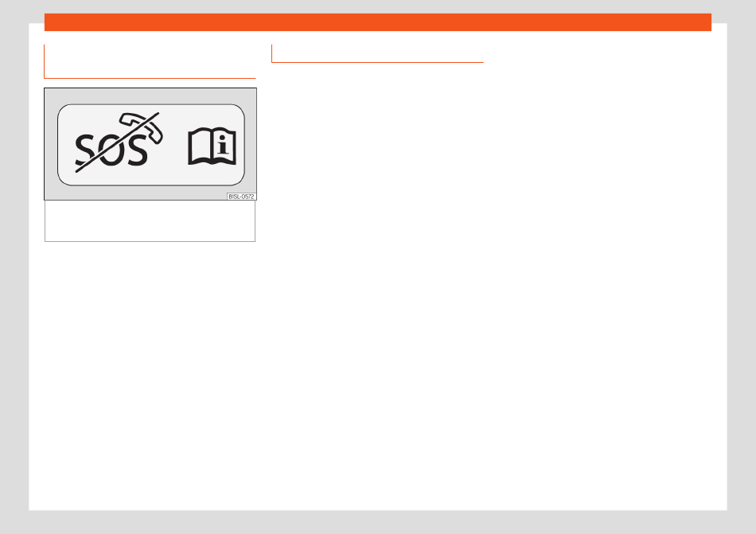
Task: Click the orange underline of middle column heading
Action: pos(377,62)
